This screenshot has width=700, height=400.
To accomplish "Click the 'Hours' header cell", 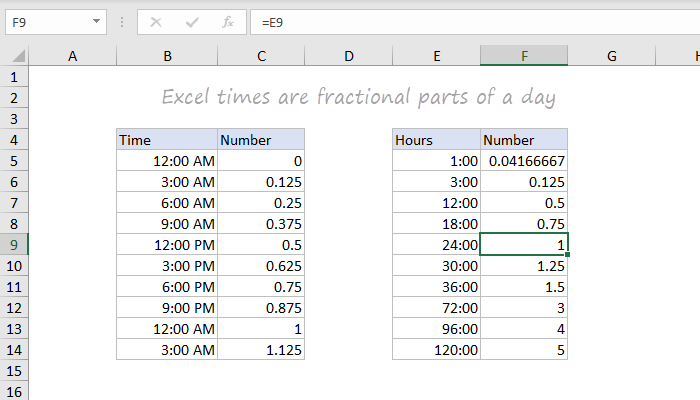I will (x=437, y=140).
